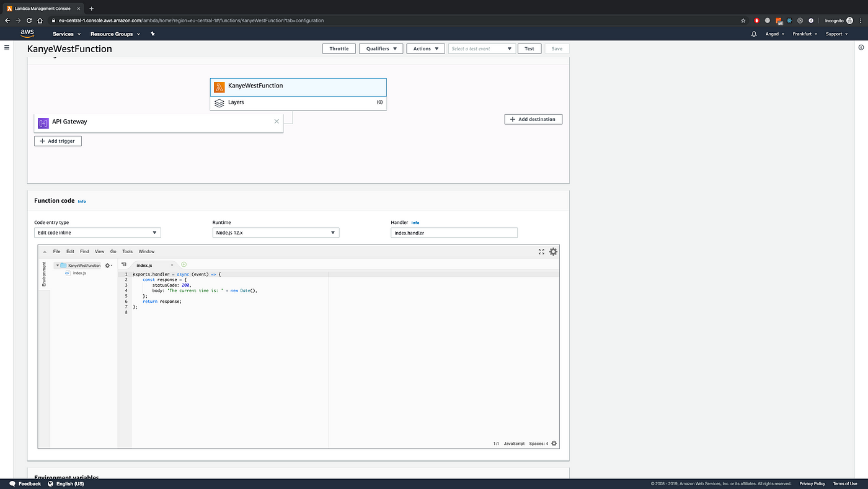The height and width of the screenshot is (489, 868).
Task: Focus the Handler index.handler input field
Action: click(454, 233)
